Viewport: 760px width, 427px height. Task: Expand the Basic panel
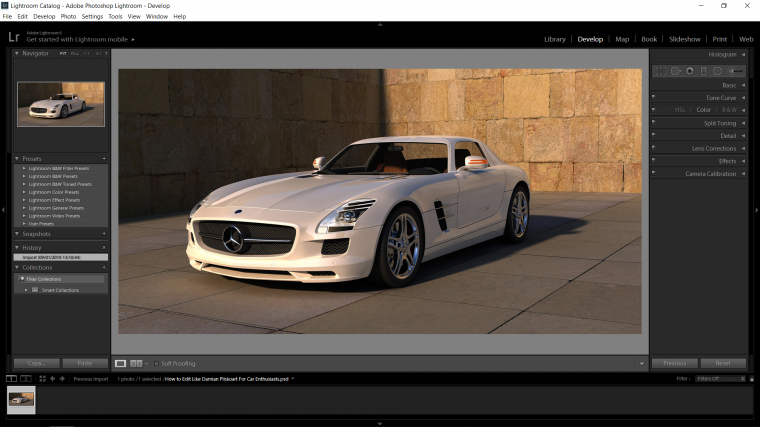743,85
